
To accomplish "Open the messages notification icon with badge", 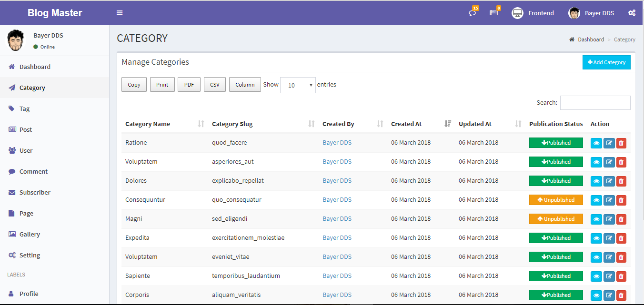I will coord(493,13).
